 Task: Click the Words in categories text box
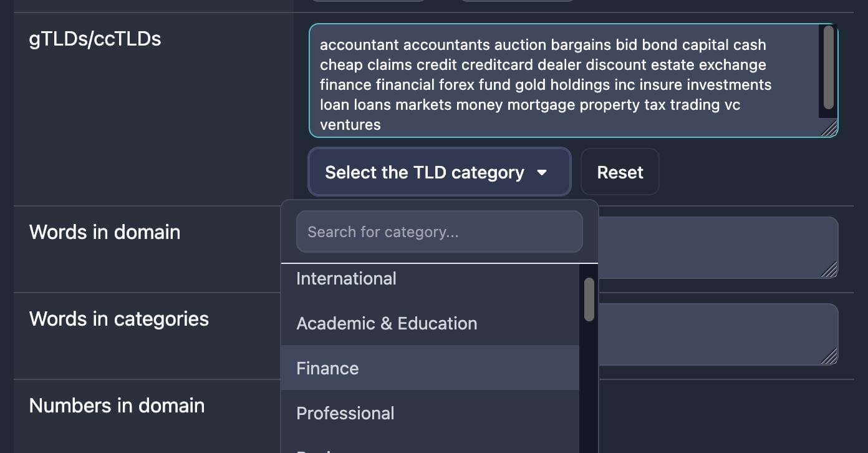point(717,334)
